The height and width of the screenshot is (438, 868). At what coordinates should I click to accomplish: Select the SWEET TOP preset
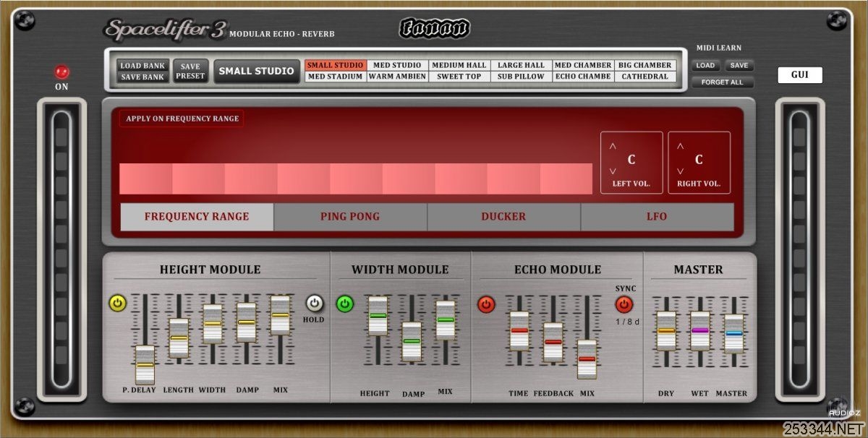click(x=459, y=76)
